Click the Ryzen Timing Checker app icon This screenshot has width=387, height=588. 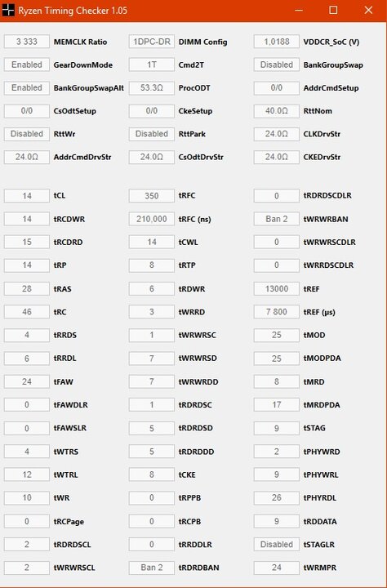[8, 10]
